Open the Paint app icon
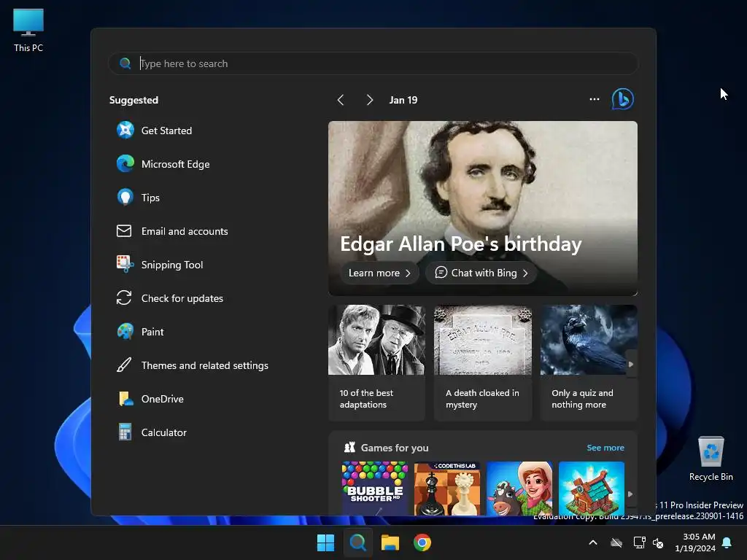Viewport: 747px width, 560px height. [125, 332]
